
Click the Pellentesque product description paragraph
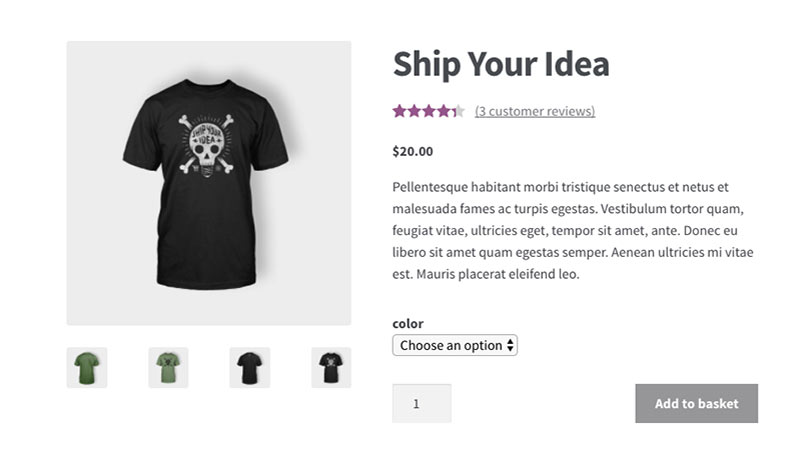point(572,231)
